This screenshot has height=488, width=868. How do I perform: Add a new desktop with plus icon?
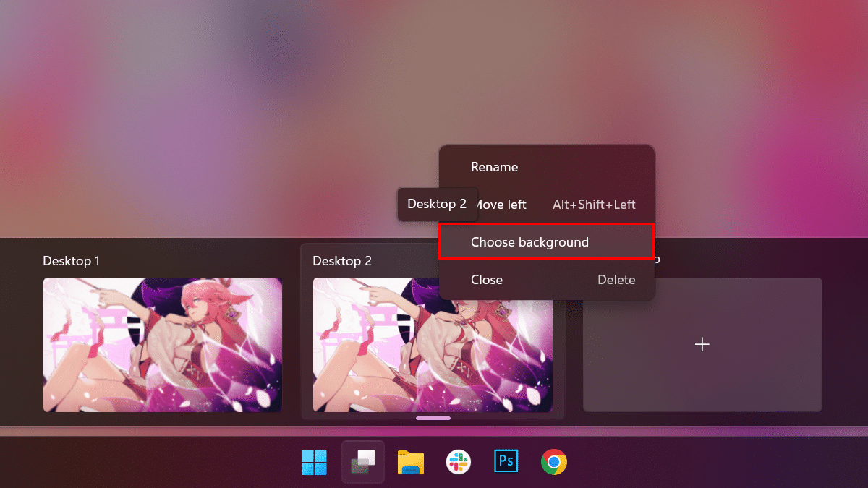702,345
